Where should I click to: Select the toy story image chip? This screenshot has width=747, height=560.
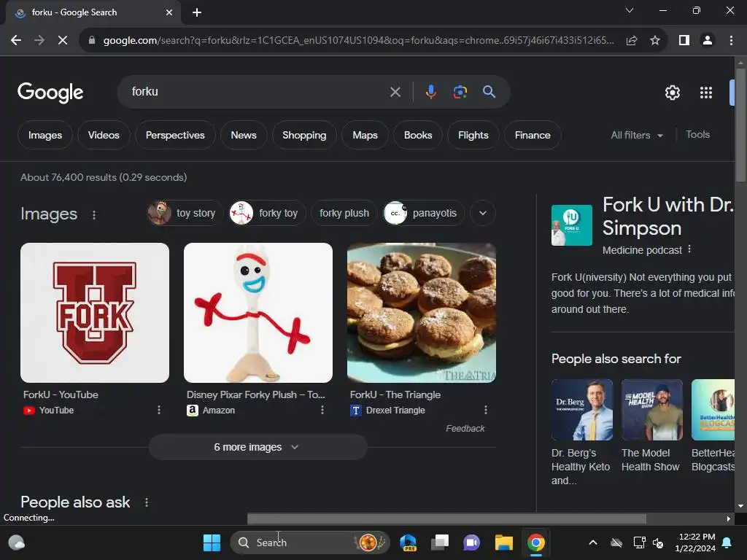185,213
